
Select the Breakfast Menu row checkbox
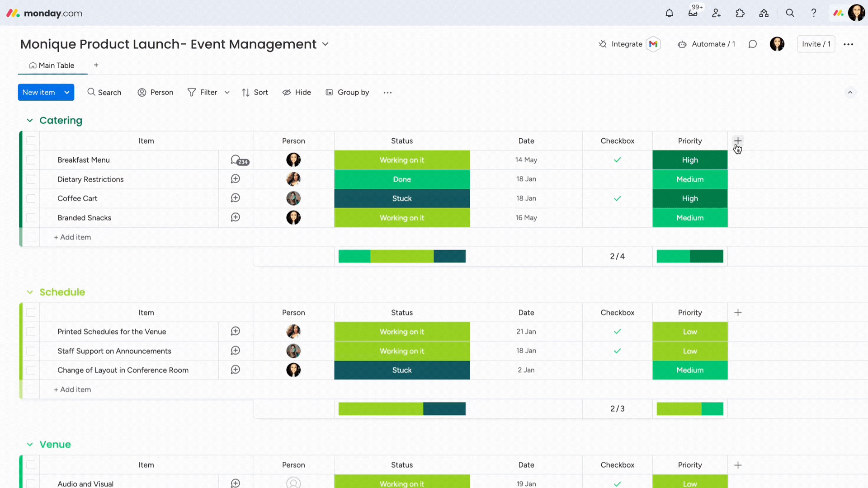click(31, 160)
